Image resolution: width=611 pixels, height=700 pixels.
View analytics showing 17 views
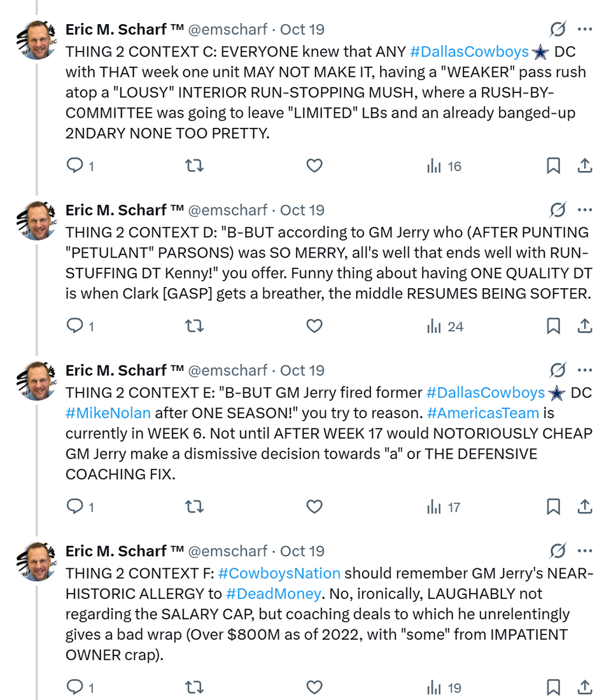(x=444, y=507)
